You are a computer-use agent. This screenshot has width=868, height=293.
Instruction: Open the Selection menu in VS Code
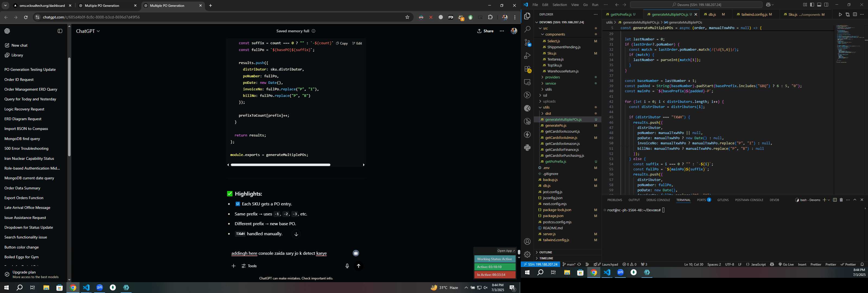559,5
